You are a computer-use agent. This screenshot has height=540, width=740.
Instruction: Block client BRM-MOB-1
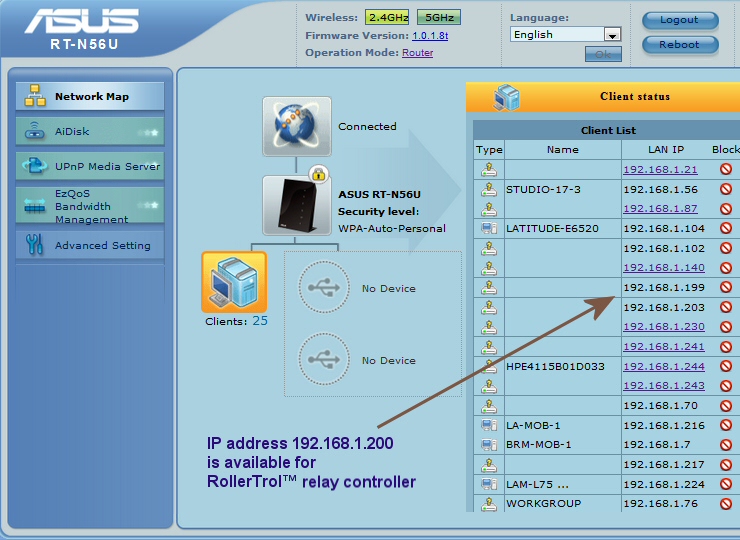[x=726, y=445]
